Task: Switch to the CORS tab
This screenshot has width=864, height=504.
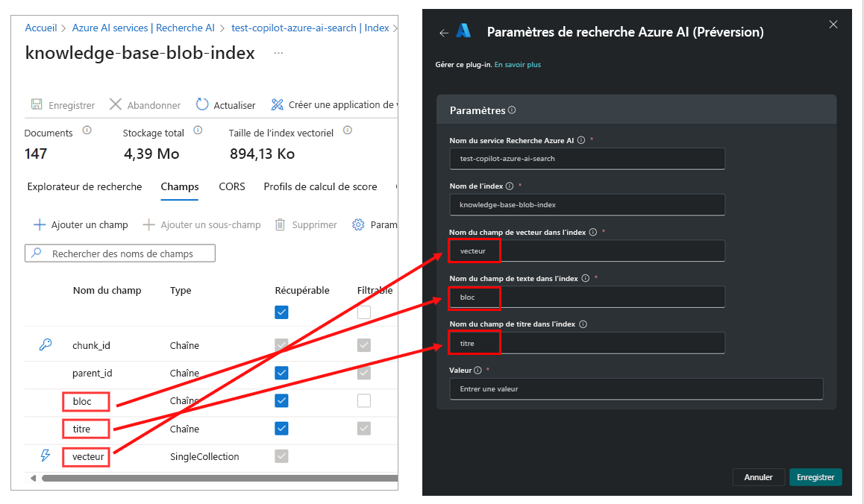Action: tap(231, 186)
